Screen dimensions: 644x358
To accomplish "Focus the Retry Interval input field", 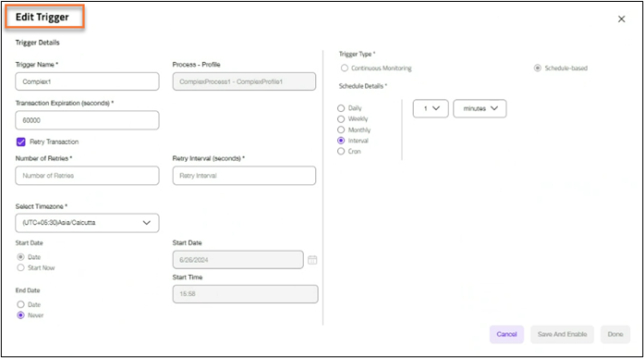I will 244,176.
